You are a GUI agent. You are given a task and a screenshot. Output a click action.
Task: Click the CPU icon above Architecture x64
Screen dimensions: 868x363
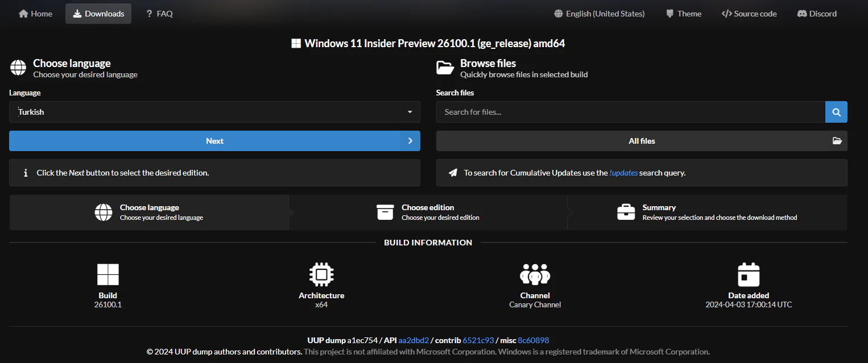coord(321,273)
